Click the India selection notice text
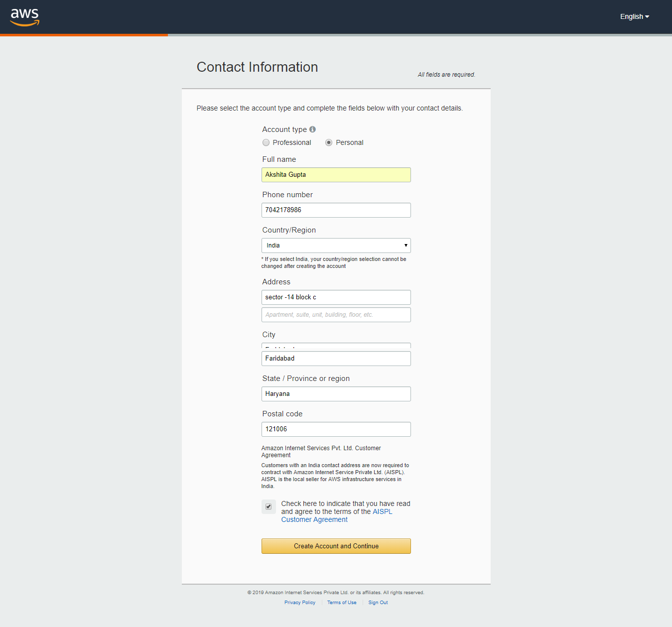The height and width of the screenshot is (627, 672). click(x=334, y=262)
